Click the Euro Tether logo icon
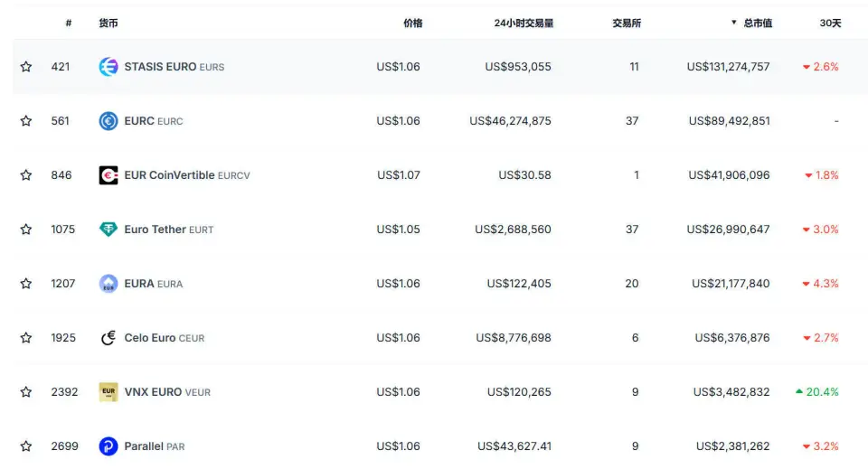The height and width of the screenshot is (469, 868). point(108,230)
